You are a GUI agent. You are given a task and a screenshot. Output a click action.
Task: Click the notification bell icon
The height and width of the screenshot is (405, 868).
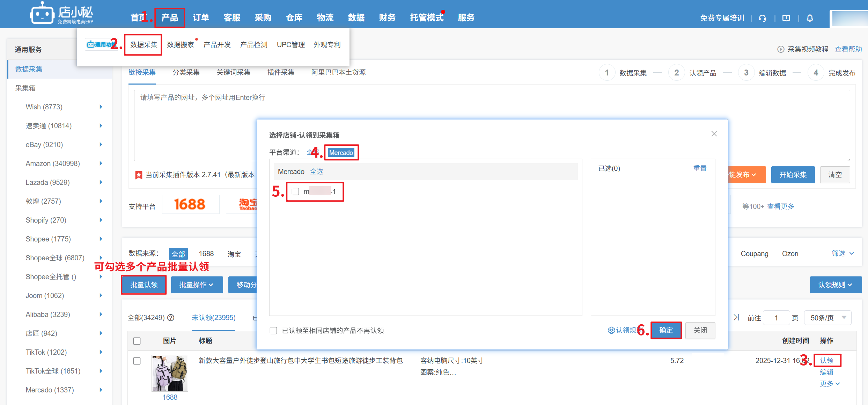[x=810, y=18]
